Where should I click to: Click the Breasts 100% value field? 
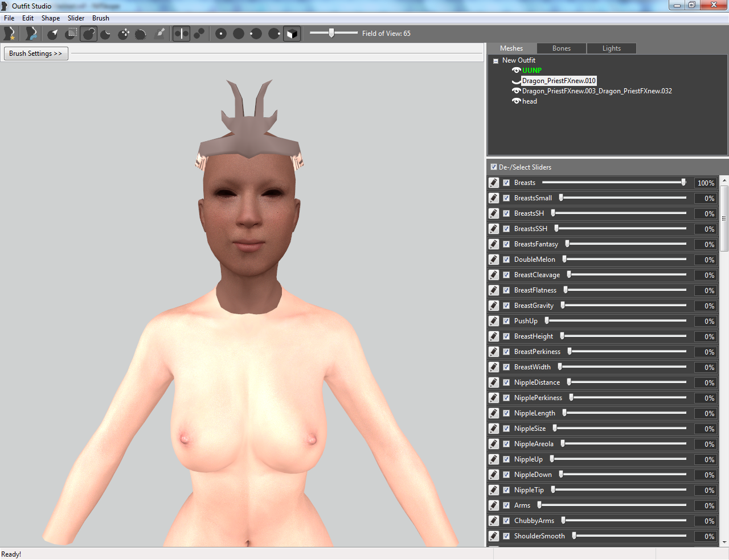coord(705,183)
